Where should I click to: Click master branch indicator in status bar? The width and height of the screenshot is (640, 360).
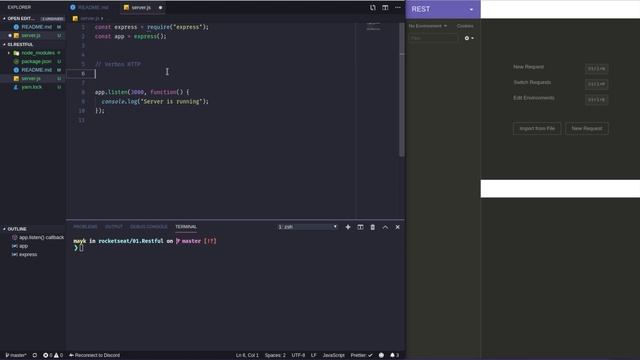(16, 355)
